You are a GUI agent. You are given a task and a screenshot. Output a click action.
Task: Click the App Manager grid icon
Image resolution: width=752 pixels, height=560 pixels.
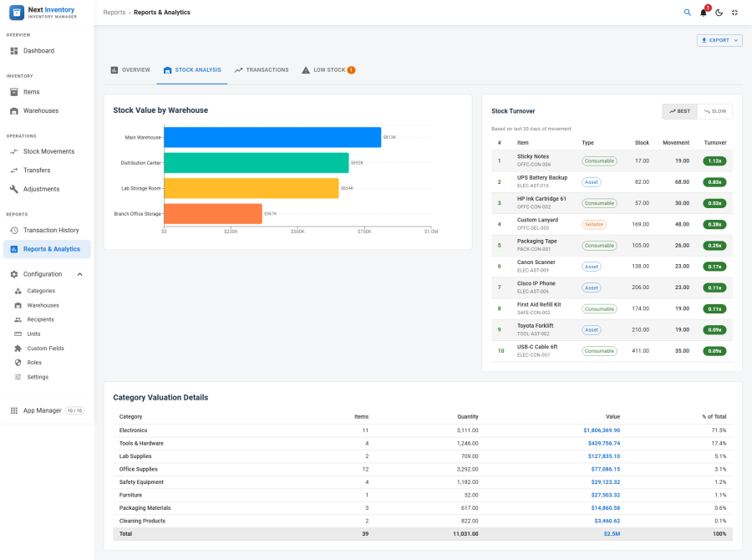click(x=14, y=410)
